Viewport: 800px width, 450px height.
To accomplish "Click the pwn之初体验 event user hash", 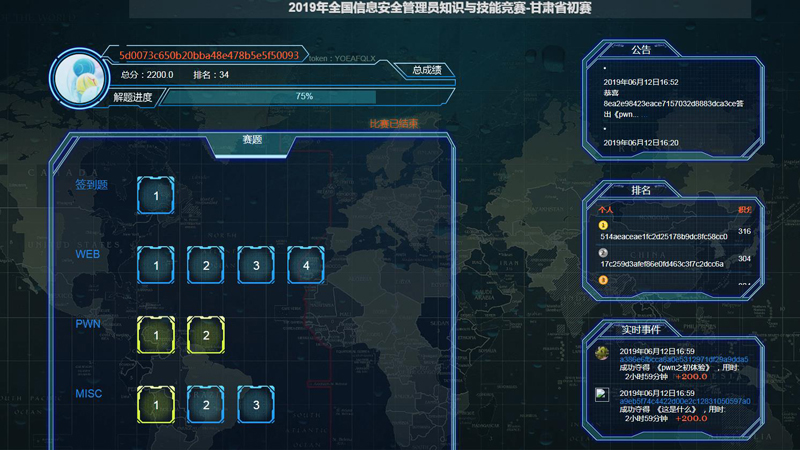I will point(683,359).
